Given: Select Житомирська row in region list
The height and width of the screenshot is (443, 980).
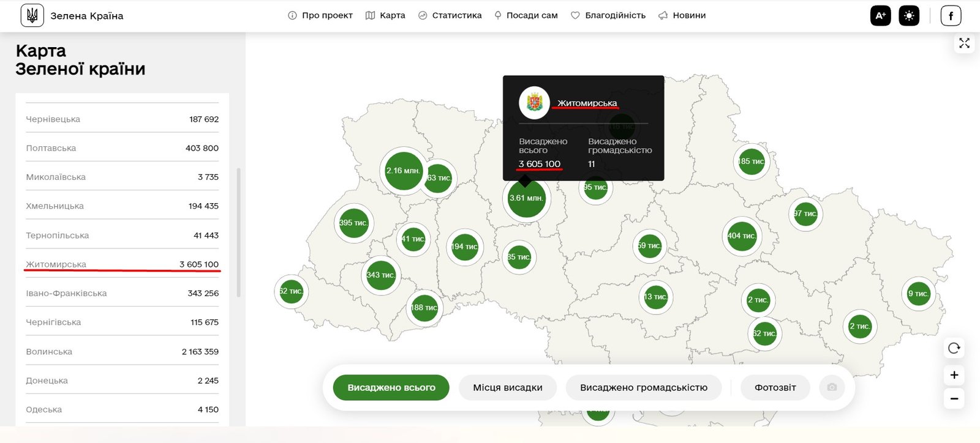Looking at the screenshot, I should 123,264.
